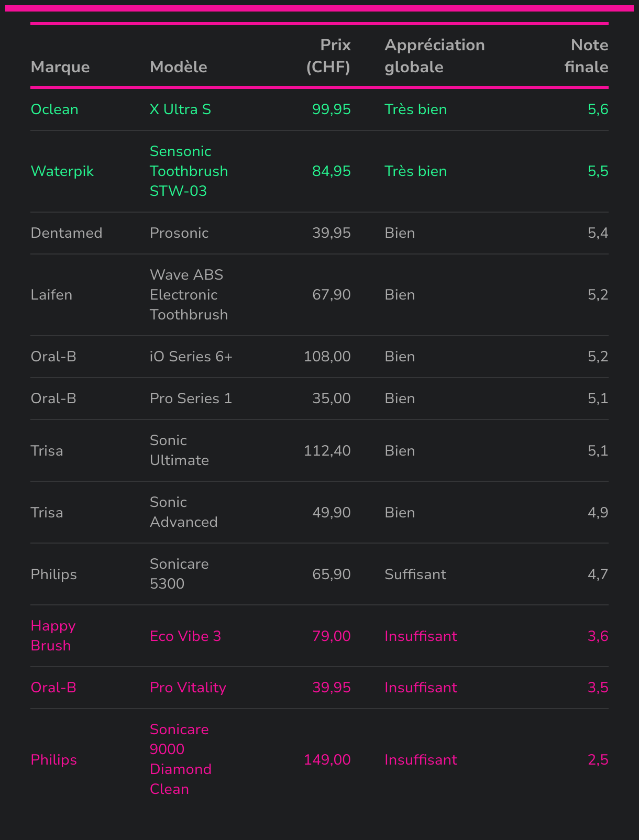This screenshot has height=840, width=639.
Task: Click the Note finale column header
Action: [586, 56]
